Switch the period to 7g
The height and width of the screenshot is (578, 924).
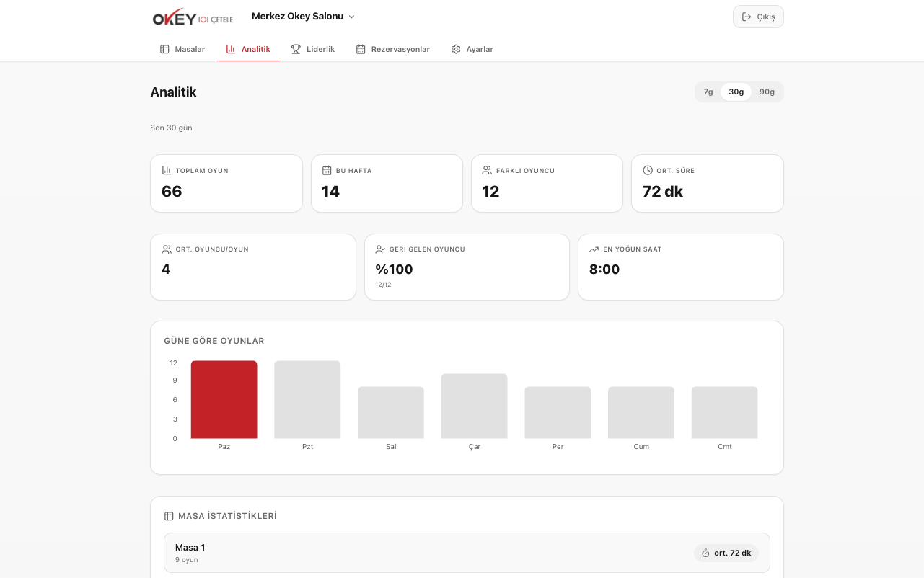coord(708,92)
